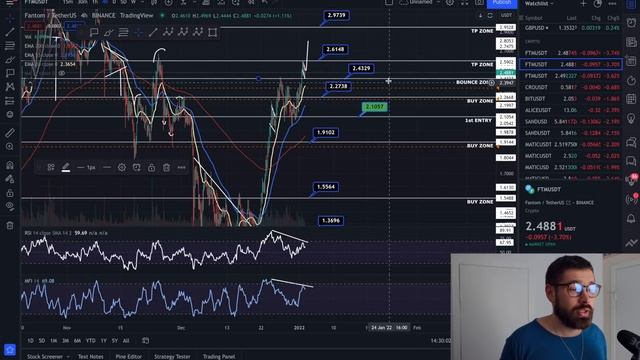
Task: Set chart range to YTD
Action: pos(91,340)
